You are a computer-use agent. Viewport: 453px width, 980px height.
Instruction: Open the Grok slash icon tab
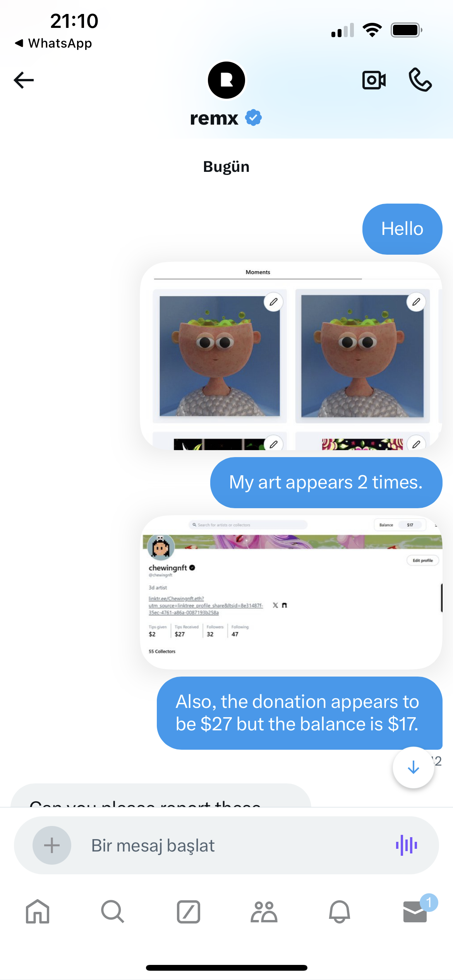[189, 911]
